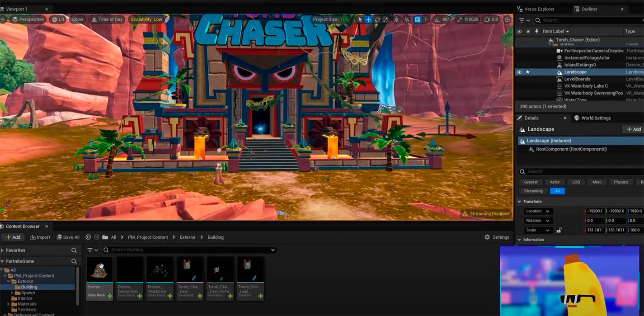Click the Add button in Content Browser
The height and width of the screenshot is (316, 644).
(13, 237)
